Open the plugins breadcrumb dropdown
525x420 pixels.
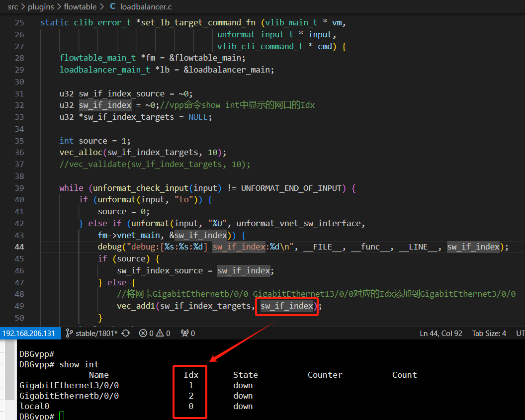41,6
